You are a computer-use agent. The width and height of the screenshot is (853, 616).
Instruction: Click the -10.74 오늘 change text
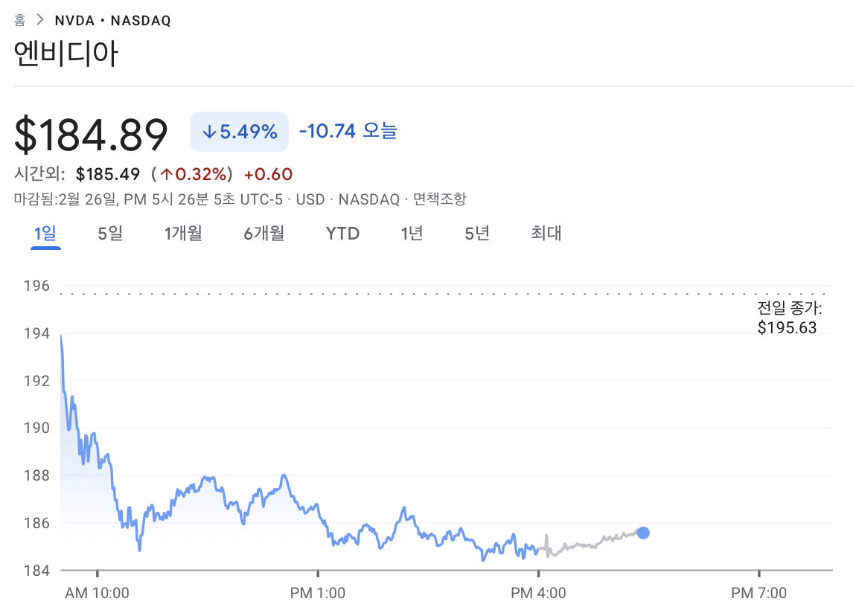click(348, 132)
